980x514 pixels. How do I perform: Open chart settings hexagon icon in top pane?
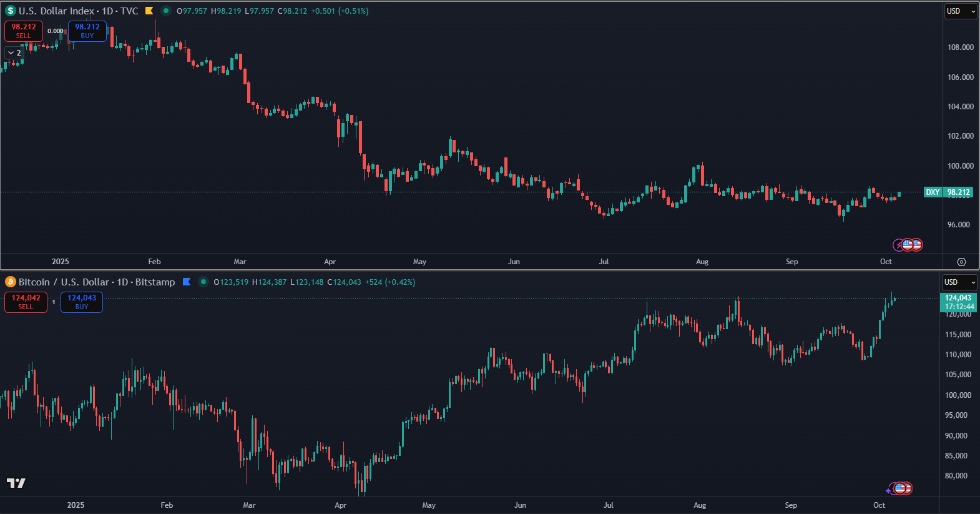(x=961, y=262)
